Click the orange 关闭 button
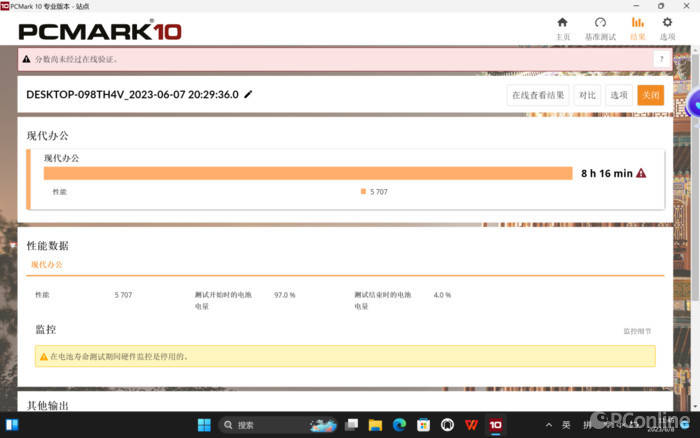Viewport: 700px width, 438px height. click(650, 95)
